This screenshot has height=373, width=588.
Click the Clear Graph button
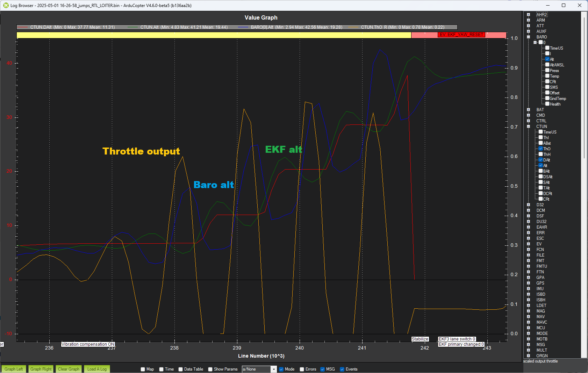pyautogui.click(x=69, y=369)
